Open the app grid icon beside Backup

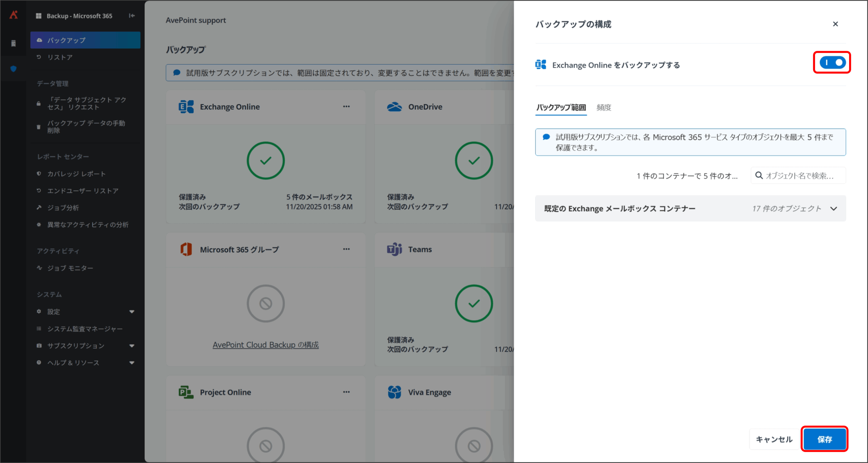click(x=39, y=16)
